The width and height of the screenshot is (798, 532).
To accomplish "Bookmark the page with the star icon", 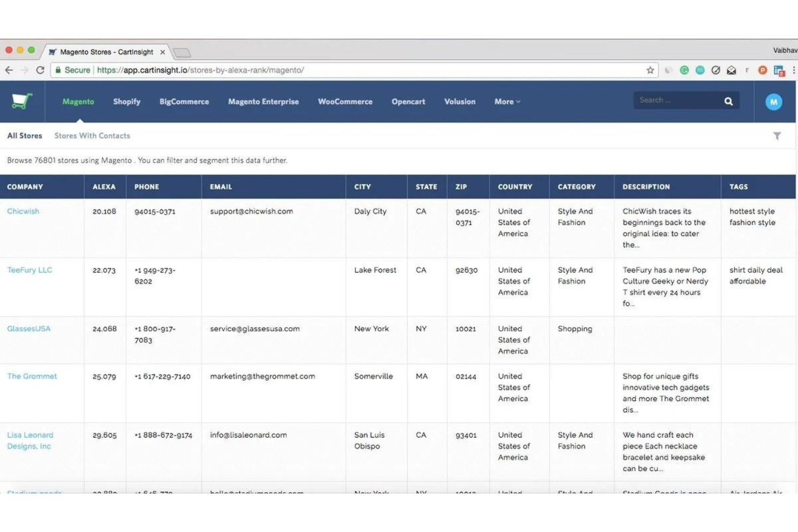I will (650, 70).
